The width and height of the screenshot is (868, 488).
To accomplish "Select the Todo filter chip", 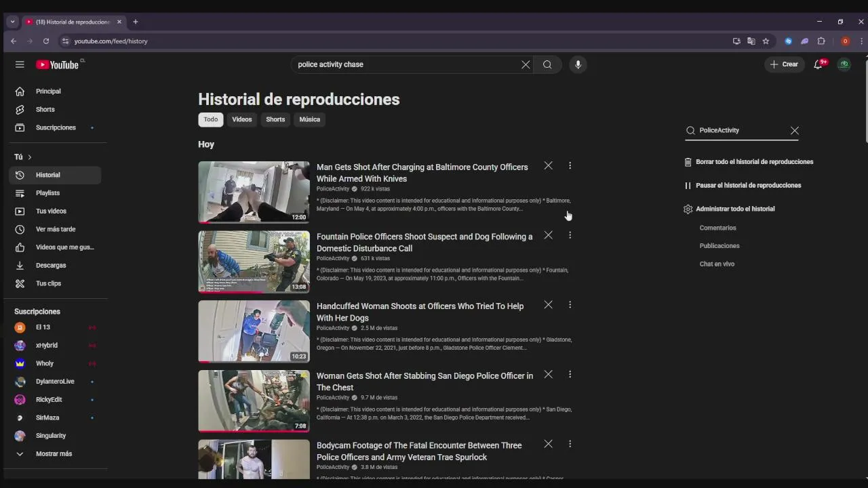I will tap(211, 119).
